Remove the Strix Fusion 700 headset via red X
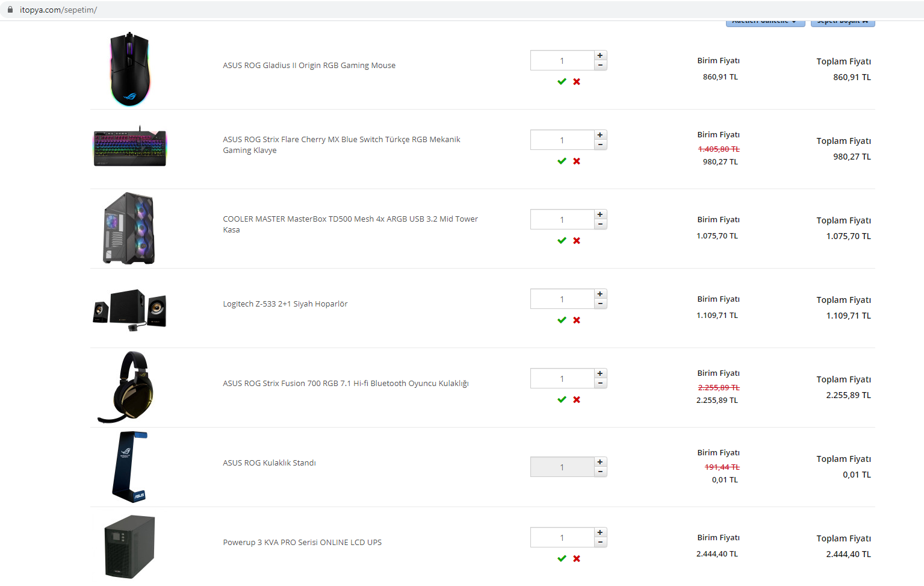Screen dimensions: 924x586 click(x=577, y=400)
